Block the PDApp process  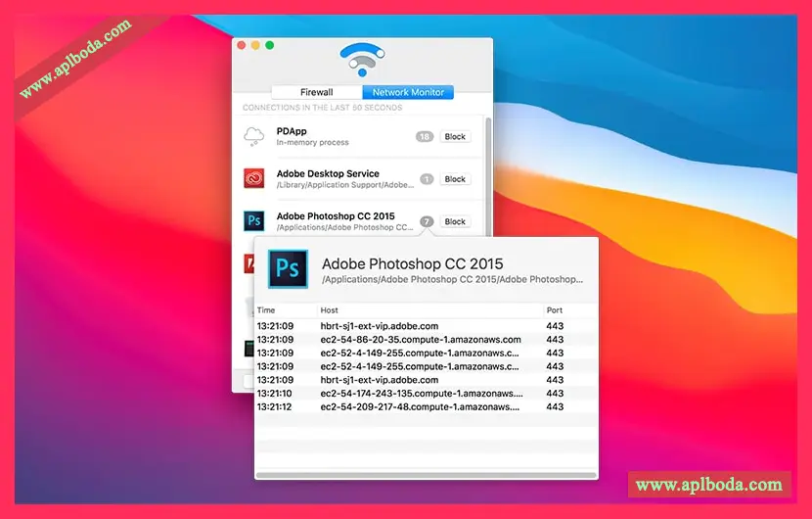[455, 137]
